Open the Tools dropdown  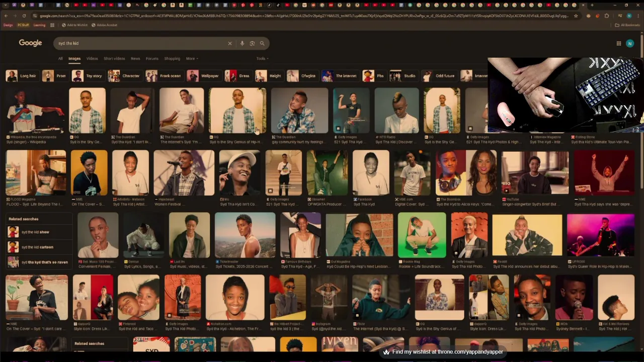point(262,58)
